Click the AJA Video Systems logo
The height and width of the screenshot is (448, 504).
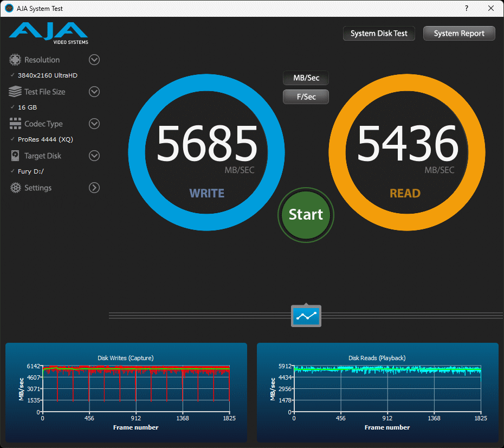pos(48,33)
